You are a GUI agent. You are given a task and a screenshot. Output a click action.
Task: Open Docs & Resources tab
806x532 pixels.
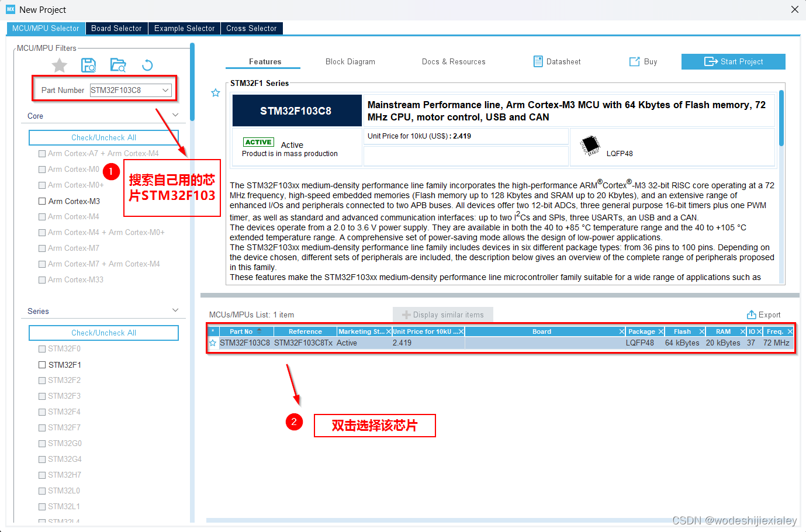click(x=454, y=61)
